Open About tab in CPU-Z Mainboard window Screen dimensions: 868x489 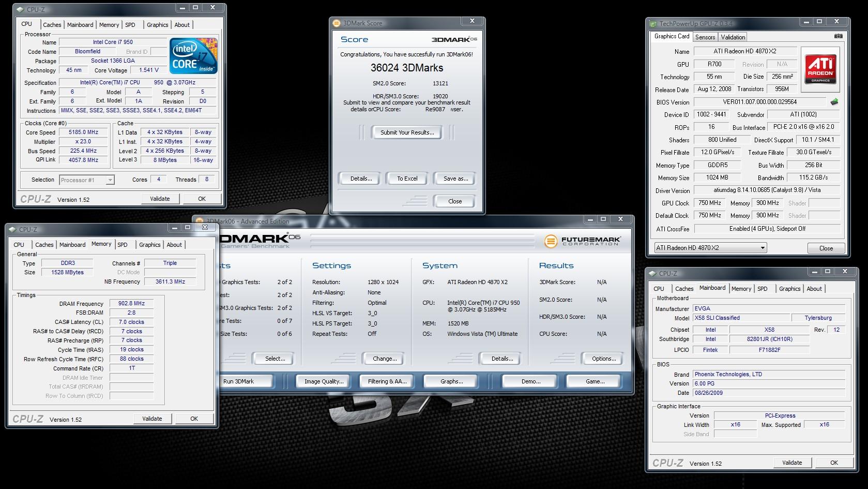814,289
